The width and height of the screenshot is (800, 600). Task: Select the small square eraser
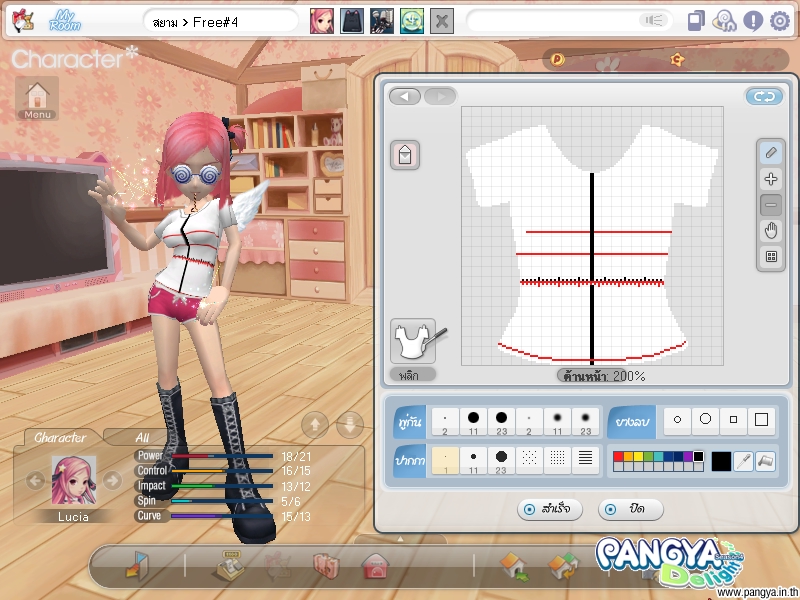click(x=734, y=420)
